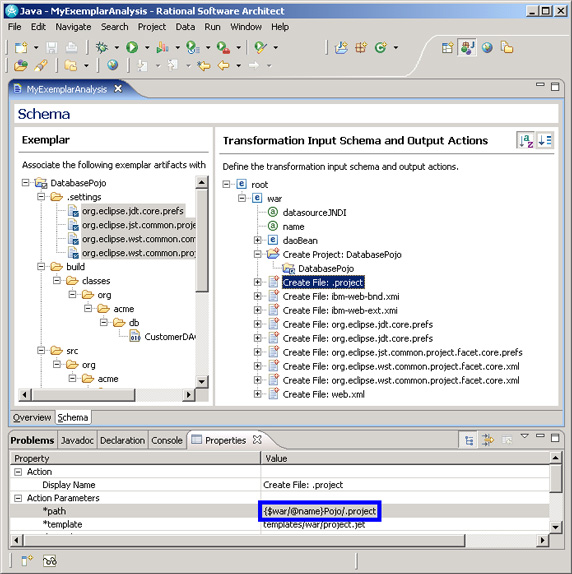Click the Debug bug icon
Viewport: 572px width, 574px height.
click(102, 47)
